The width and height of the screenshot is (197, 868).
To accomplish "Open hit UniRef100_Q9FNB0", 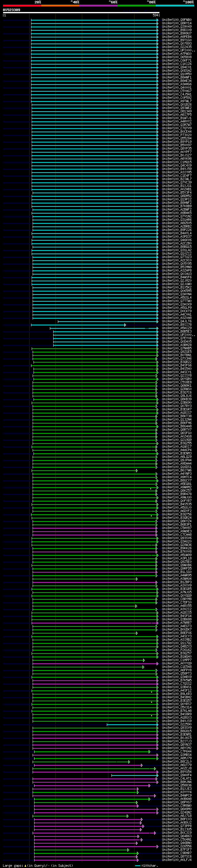I will pyautogui.click(x=177, y=20).
